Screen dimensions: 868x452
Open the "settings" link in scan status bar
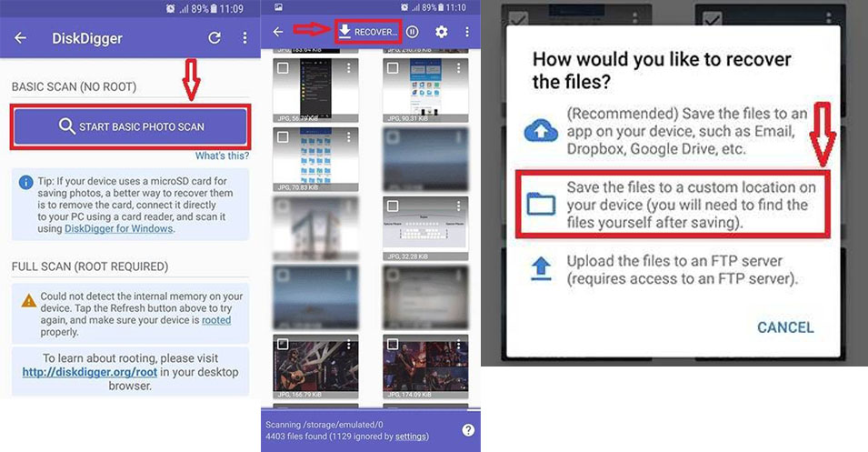tap(411, 437)
